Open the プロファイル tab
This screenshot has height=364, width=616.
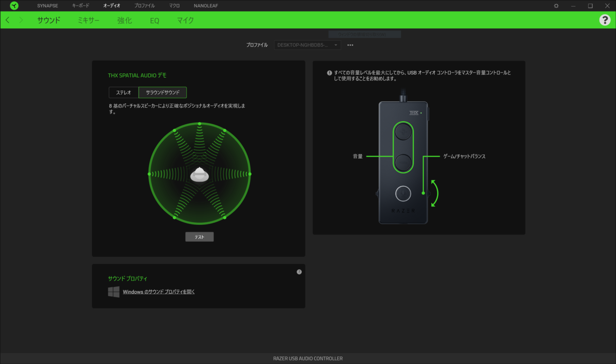pyautogui.click(x=144, y=6)
